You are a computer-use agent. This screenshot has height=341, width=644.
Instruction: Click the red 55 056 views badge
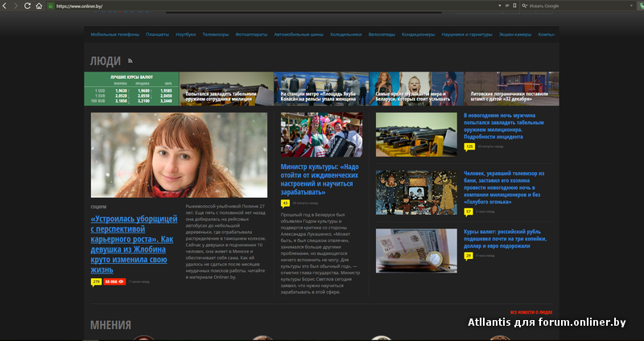point(114,282)
